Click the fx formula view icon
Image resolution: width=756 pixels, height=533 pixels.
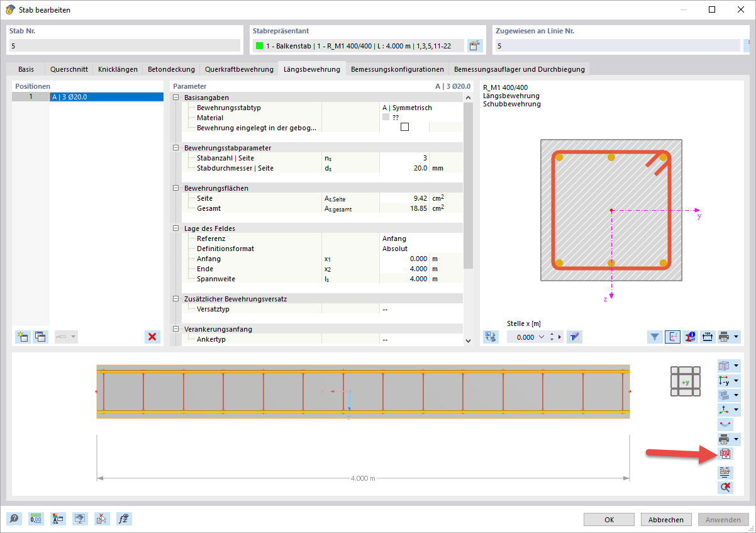(x=125, y=519)
